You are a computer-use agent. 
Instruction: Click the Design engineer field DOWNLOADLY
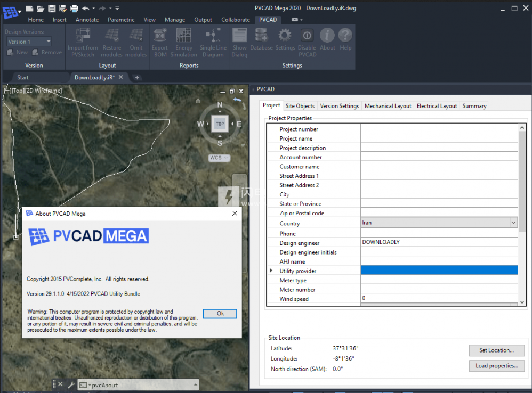click(x=439, y=242)
